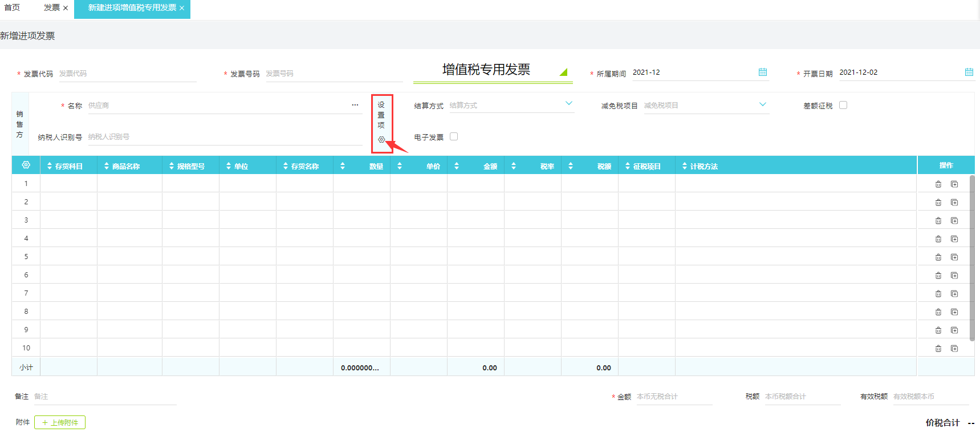Click the ellipsis icon in 名称 field
The image size is (980, 432).
355,105
